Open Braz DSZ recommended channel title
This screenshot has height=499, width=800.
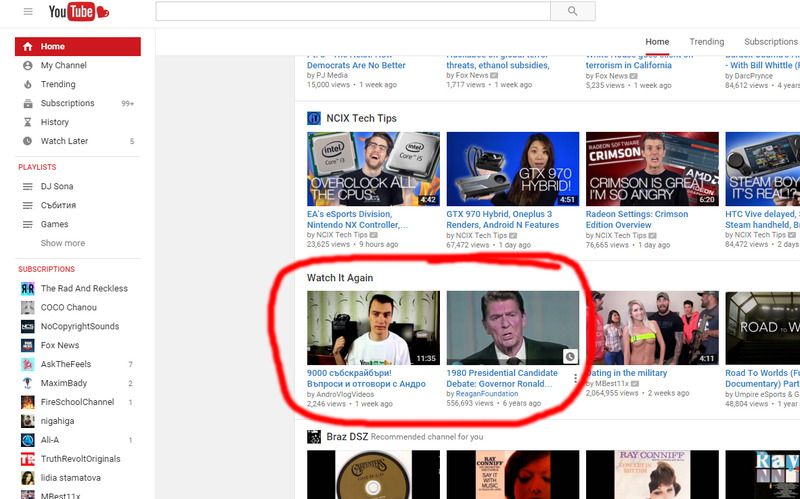pyautogui.click(x=347, y=437)
